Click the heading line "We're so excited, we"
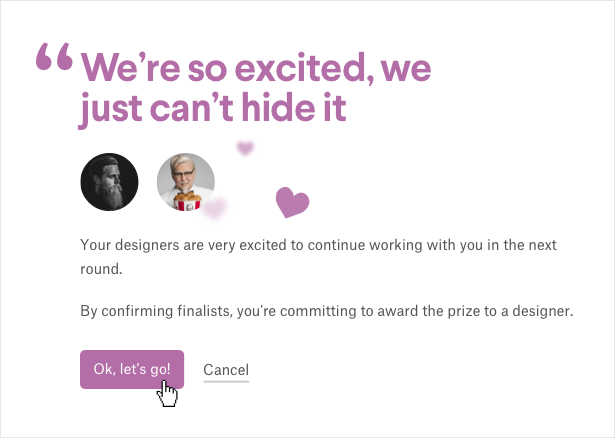The image size is (615, 438). (256, 67)
